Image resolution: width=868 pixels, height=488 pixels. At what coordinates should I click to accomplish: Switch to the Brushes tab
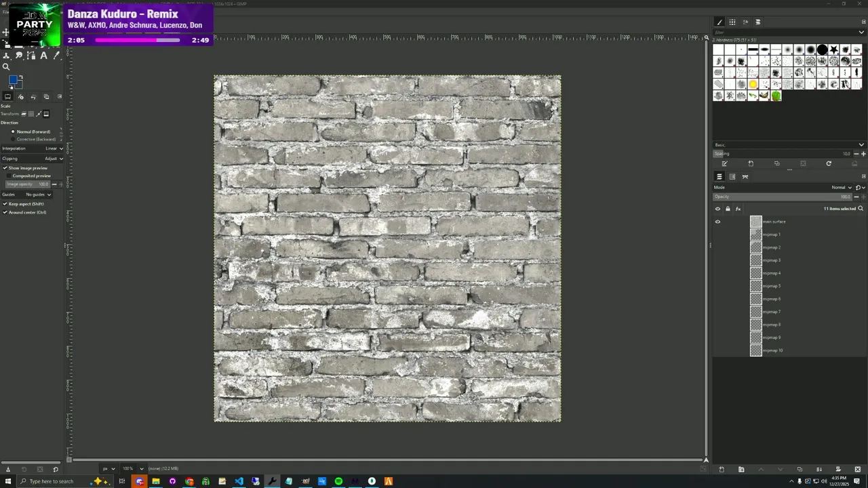coord(719,22)
